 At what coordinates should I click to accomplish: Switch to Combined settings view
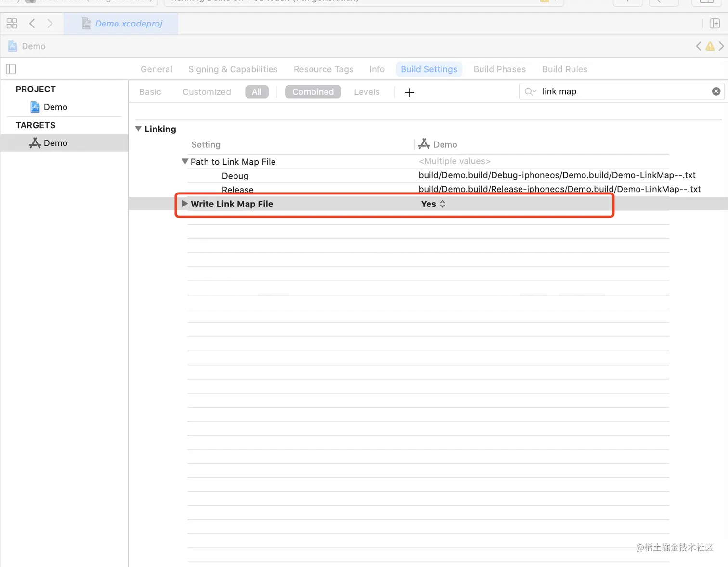pyautogui.click(x=313, y=92)
